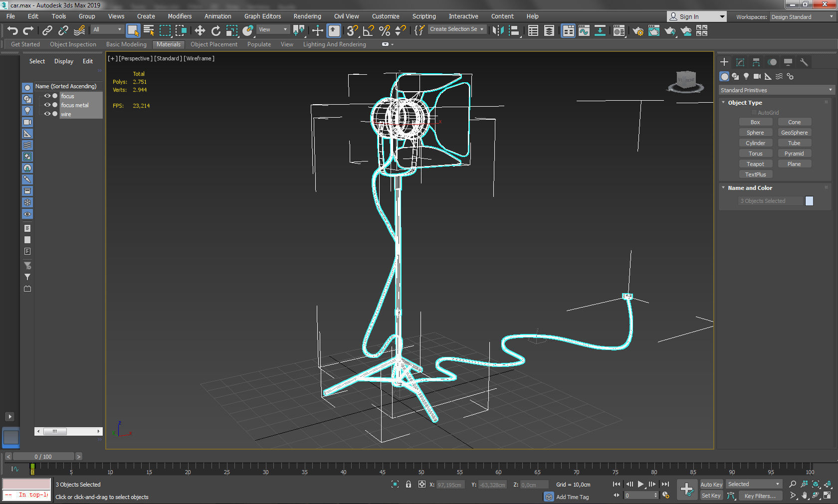Collapse the Object Type rollout

tap(723, 102)
